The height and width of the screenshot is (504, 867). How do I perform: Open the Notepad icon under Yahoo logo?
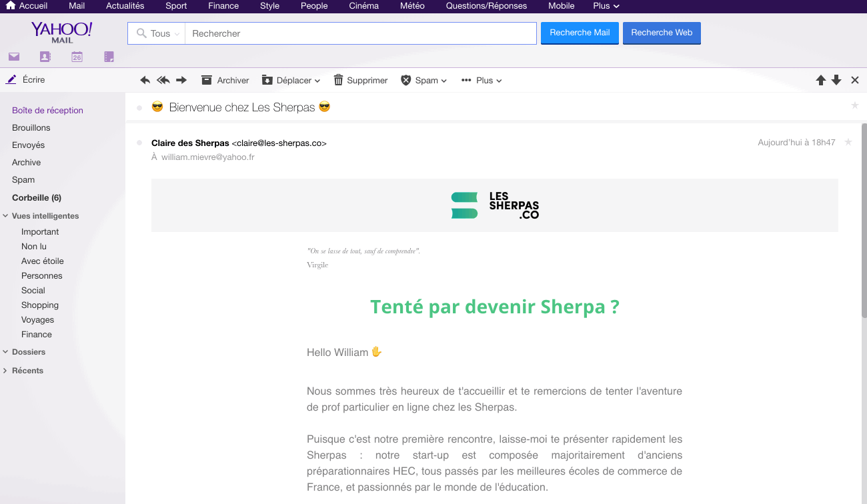pos(109,57)
